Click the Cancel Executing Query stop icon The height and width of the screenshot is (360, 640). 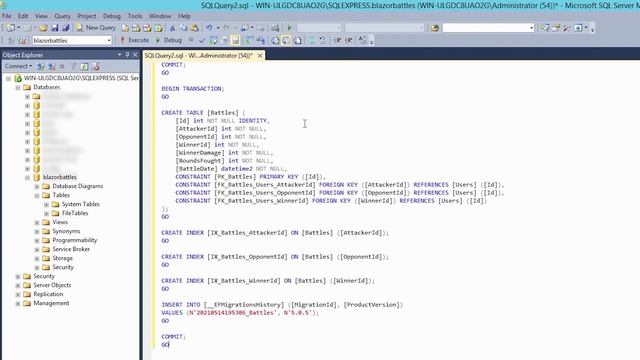point(191,40)
